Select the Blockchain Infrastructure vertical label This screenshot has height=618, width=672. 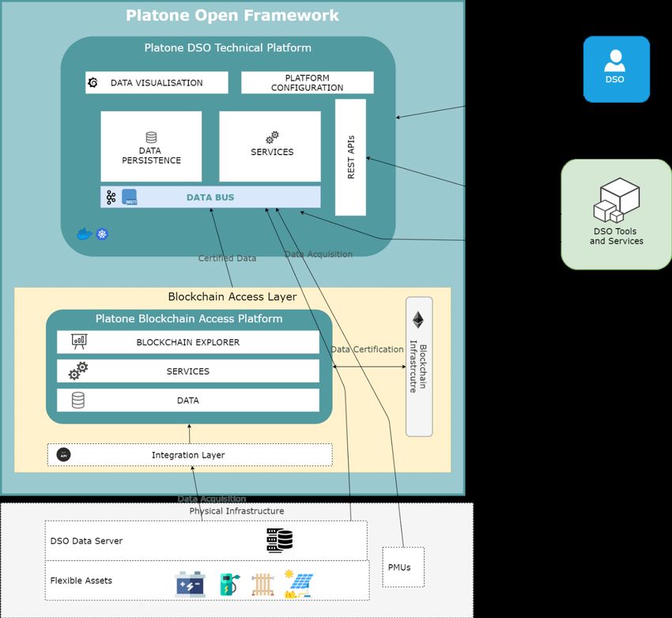(418, 367)
